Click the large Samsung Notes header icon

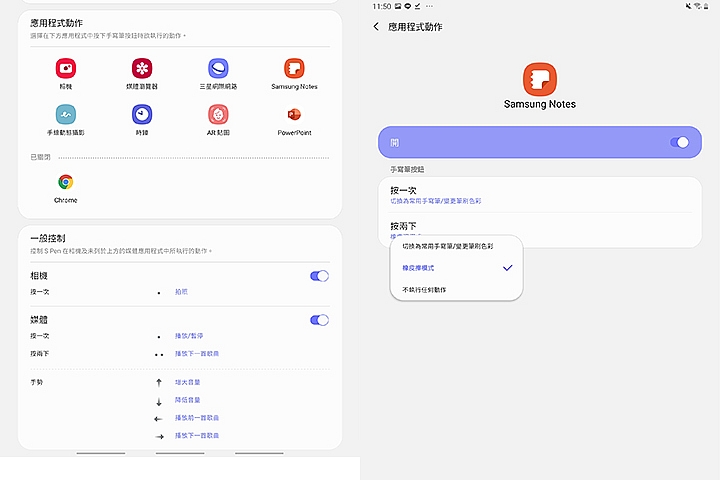coord(540,79)
